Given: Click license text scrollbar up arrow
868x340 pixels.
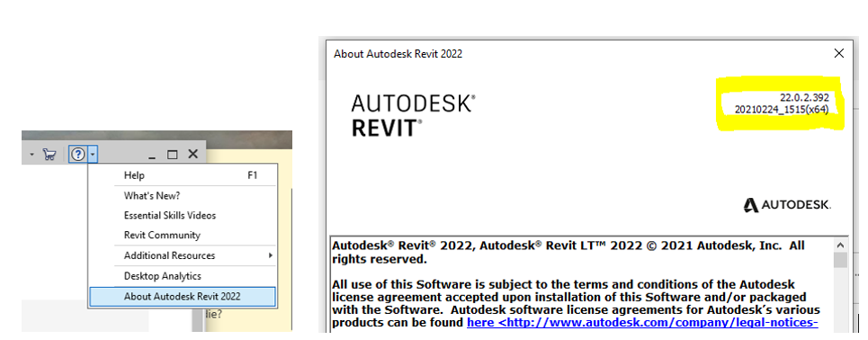Looking at the screenshot, I should (x=840, y=245).
